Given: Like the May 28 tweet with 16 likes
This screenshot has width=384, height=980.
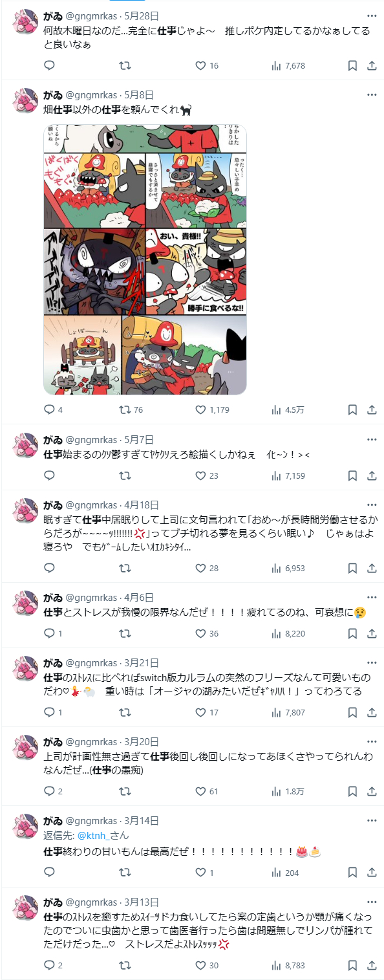Looking at the screenshot, I should pos(207,65).
